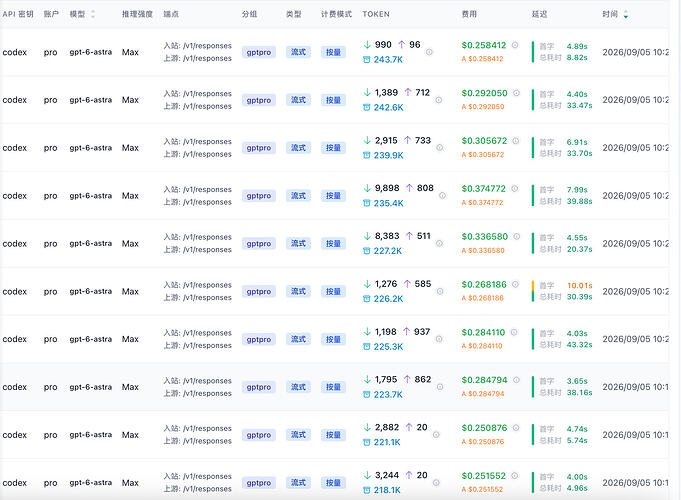This screenshot has width=681, height=500.
Task: Click the 费用 column header
Action: pyautogui.click(x=469, y=14)
